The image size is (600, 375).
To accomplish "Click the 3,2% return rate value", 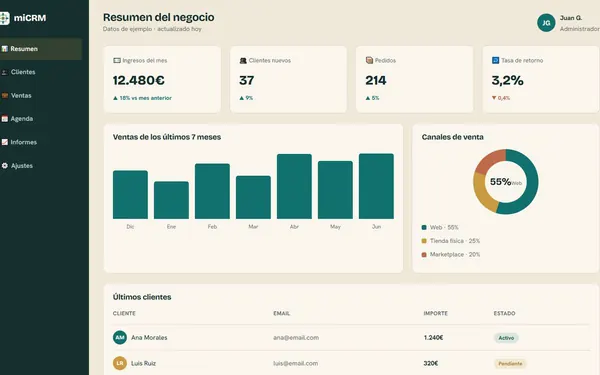I will 507,80.
